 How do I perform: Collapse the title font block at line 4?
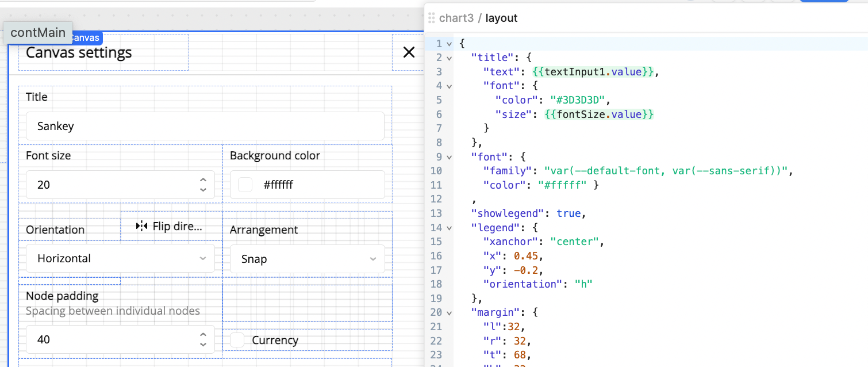pos(449,86)
